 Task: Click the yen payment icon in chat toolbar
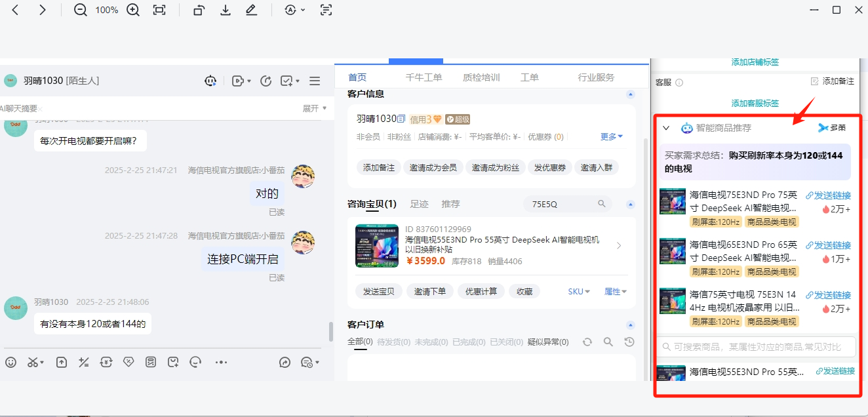[x=106, y=362]
